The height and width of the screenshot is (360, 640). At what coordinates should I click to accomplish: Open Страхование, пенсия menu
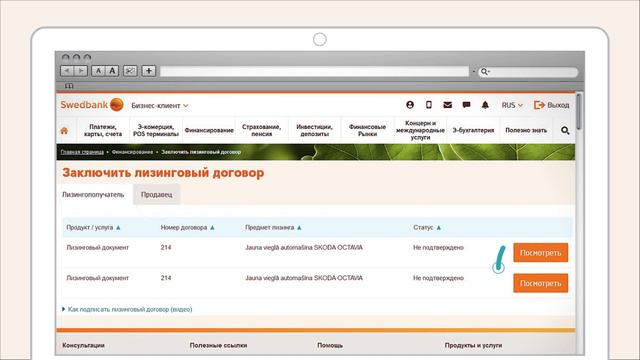(x=262, y=130)
